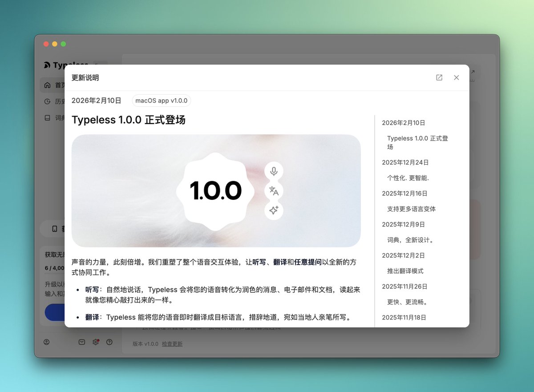
Task: Jump to 推出翻译模式 release note
Action: coord(405,271)
